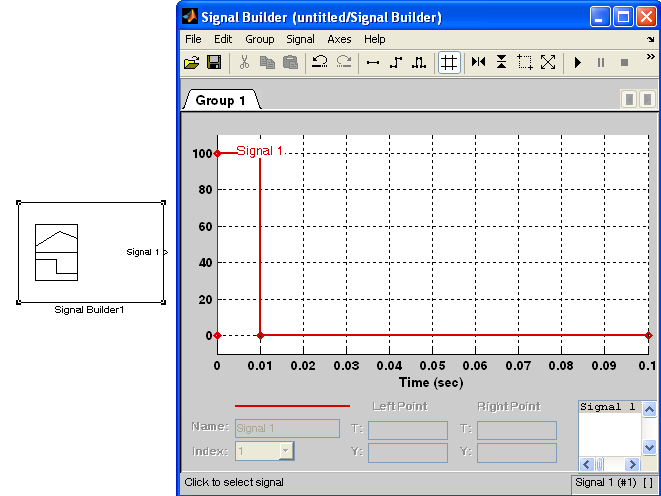Open the Axes menu
This screenshot has width=661, height=496.
click(x=339, y=39)
